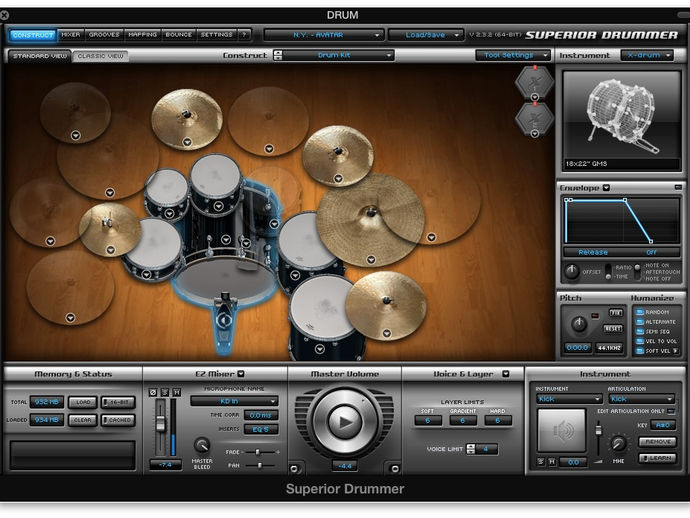The width and height of the screenshot is (690, 518).
Task: Switch to Classic View
Action: [x=100, y=56]
